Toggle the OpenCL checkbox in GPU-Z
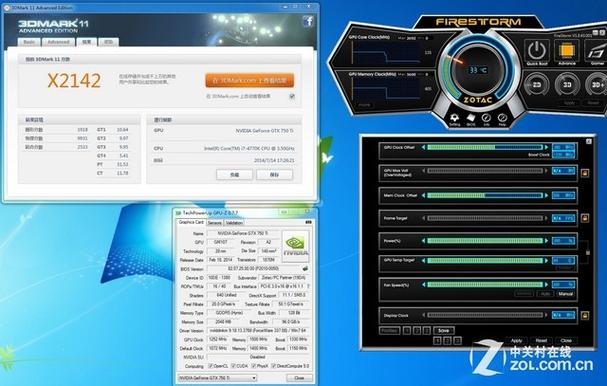607x386 pixels. [x=210, y=366]
